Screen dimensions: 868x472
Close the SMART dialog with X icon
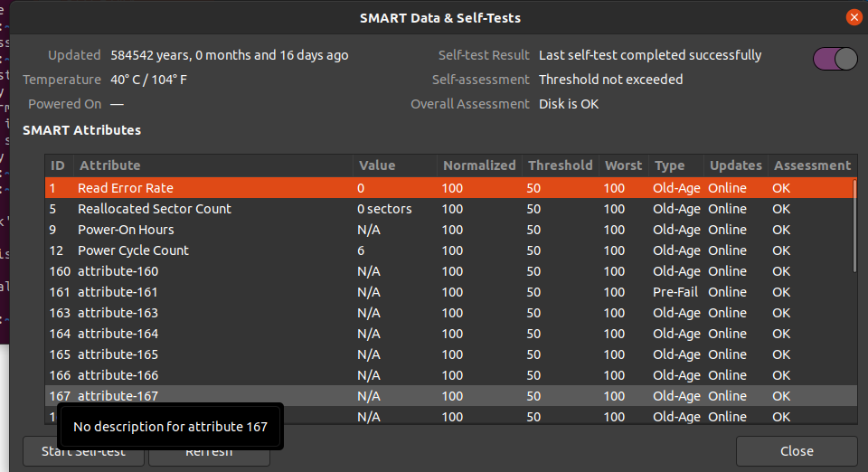(854, 17)
